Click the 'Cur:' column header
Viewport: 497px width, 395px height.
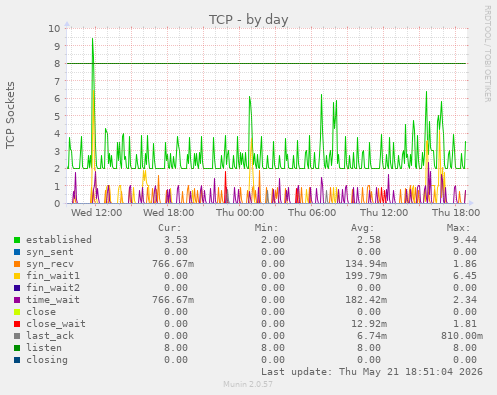point(170,228)
